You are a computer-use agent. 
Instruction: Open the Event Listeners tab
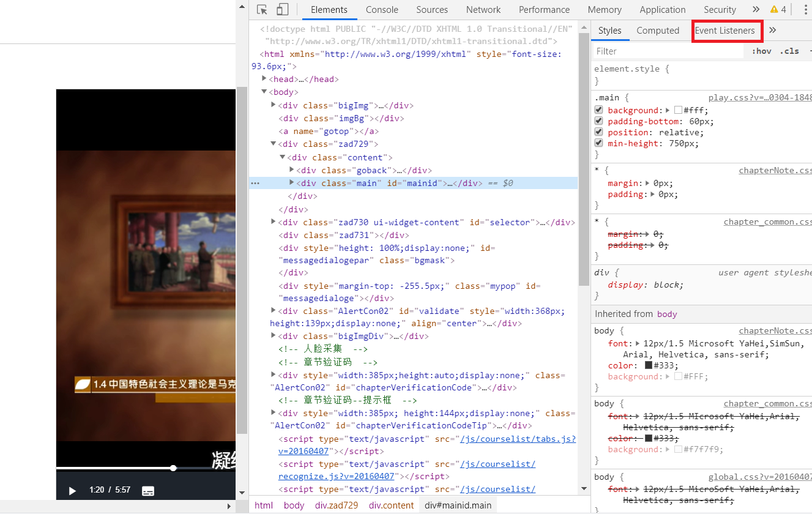click(x=724, y=31)
